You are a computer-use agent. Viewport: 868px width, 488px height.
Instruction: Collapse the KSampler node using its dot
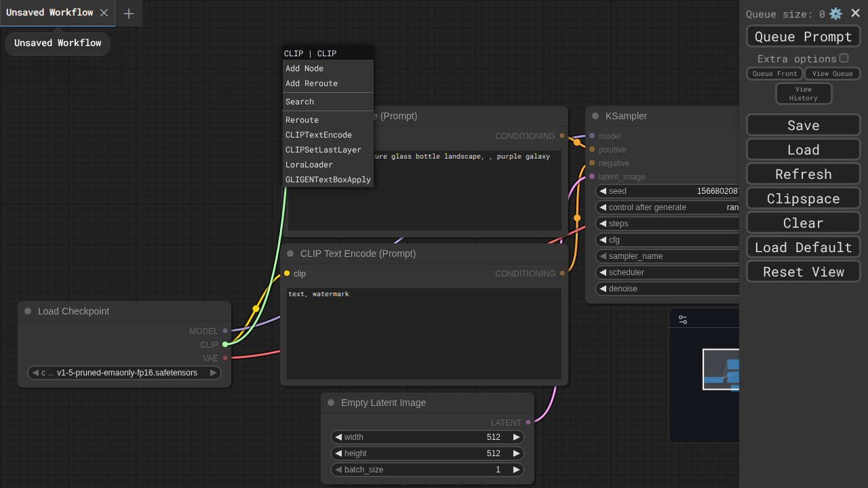pos(595,116)
